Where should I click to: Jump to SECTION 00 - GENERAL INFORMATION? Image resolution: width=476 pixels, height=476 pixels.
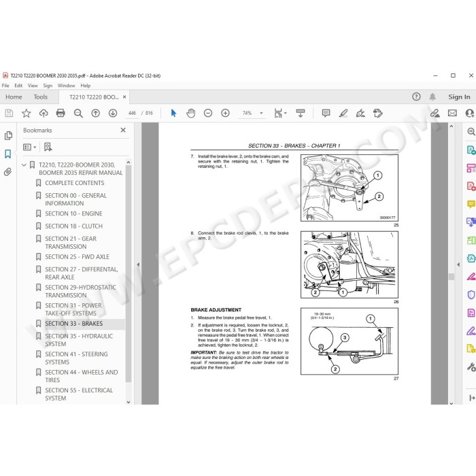(75, 199)
